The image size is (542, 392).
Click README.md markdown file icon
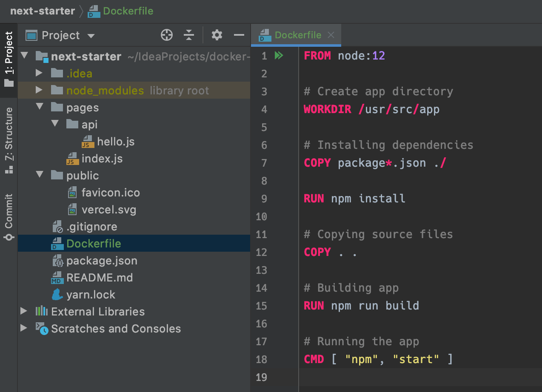pyautogui.click(x=57, y=278)
